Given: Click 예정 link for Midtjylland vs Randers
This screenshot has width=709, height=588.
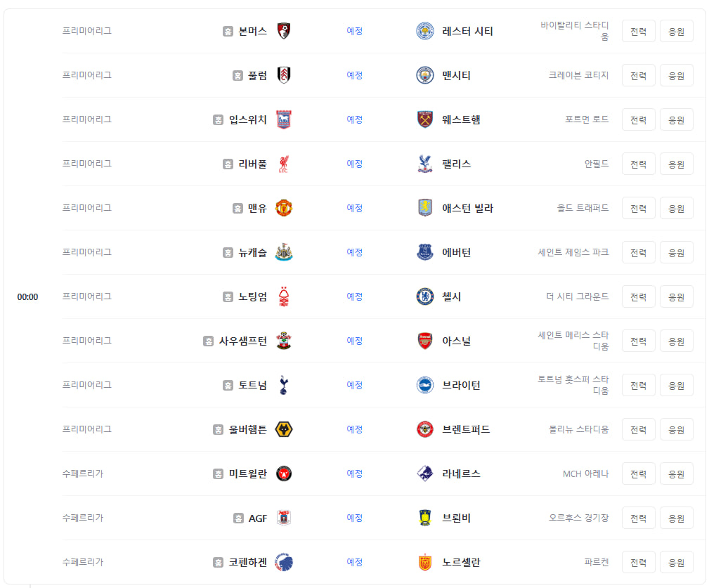Looking at the screenshot, I should 354,474.
